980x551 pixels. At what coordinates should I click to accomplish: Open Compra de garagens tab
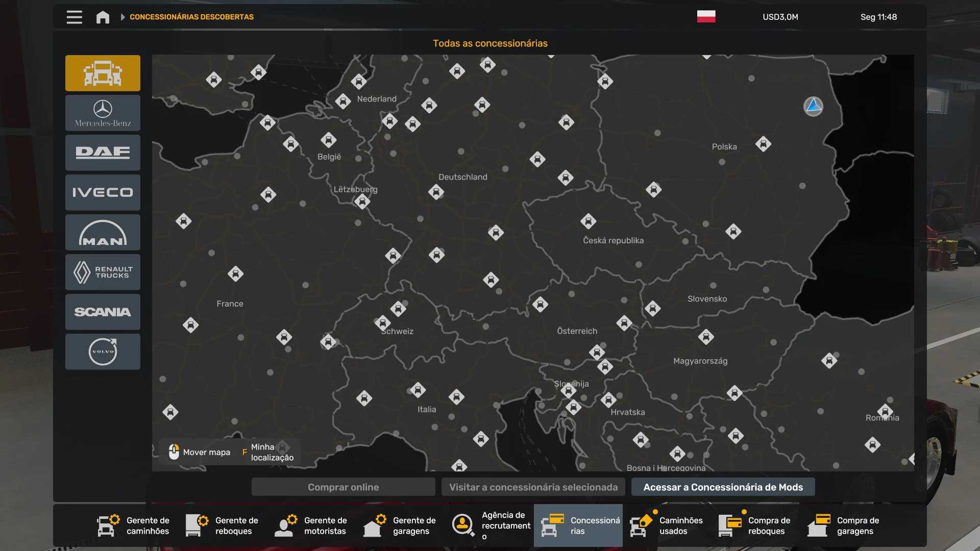point(844,525)
